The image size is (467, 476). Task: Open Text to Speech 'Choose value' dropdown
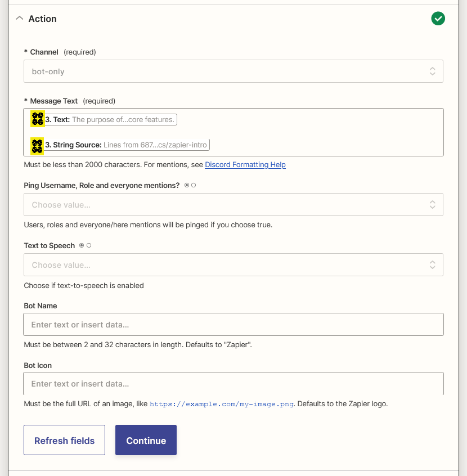tap(225, 265)
